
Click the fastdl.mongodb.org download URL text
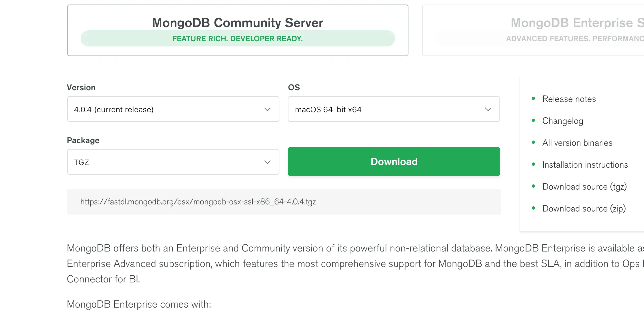[x=198, y=202]
